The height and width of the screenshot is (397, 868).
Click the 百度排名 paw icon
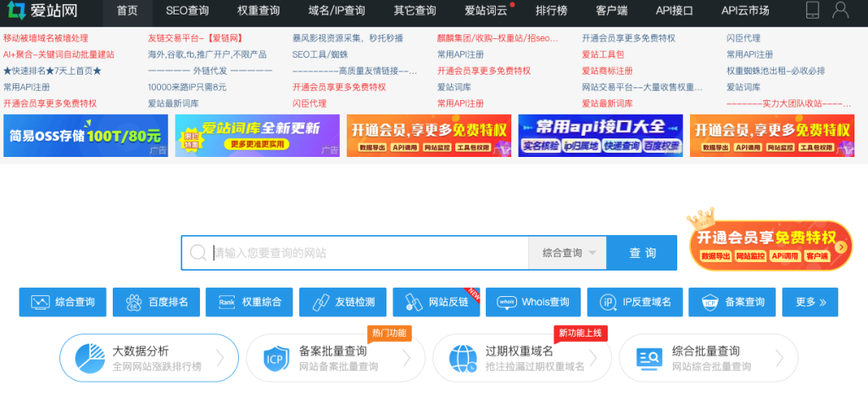[134, 302]
